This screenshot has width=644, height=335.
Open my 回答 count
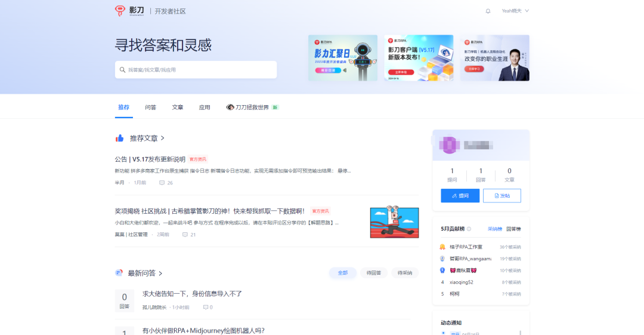click(481, 175)
